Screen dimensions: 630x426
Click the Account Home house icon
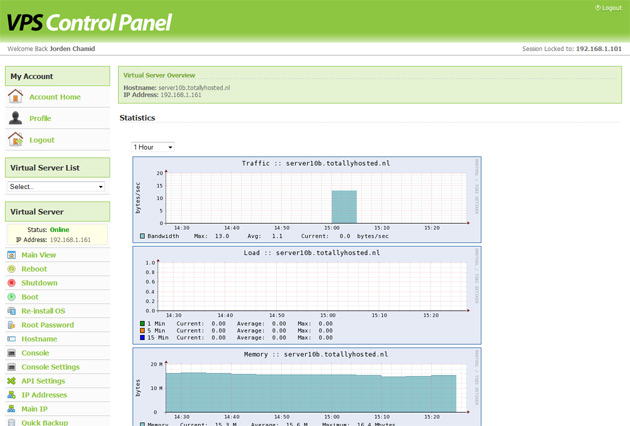(15, 97)
